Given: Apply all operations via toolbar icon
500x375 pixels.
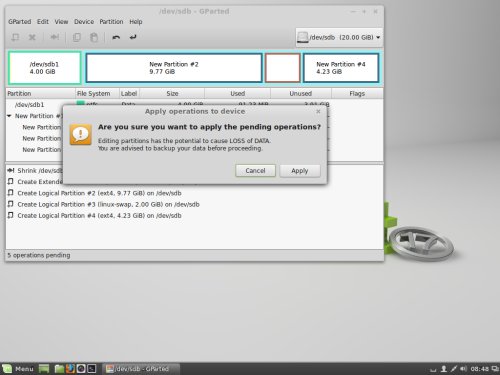Looking at the screenshot, I should (133, 37).
